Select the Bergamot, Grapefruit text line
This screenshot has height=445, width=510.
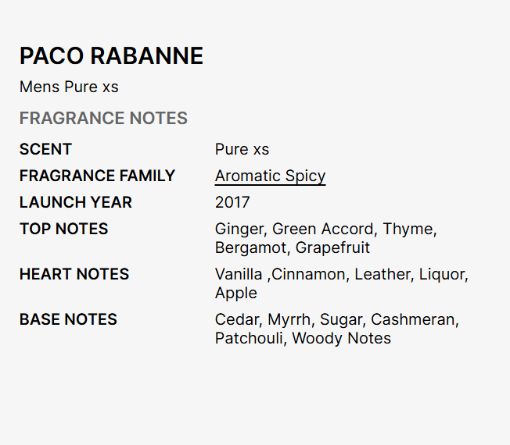[292, 248]
